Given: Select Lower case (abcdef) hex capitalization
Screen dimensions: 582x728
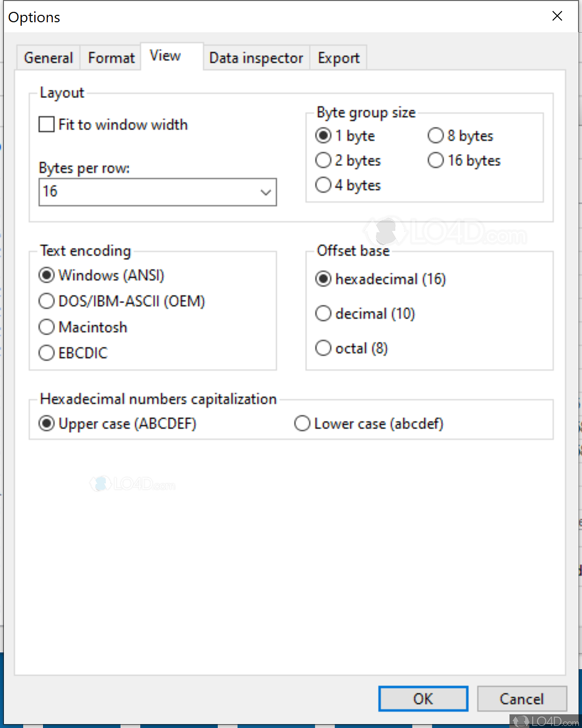Looking at the screenshot, I should [302, 424].
